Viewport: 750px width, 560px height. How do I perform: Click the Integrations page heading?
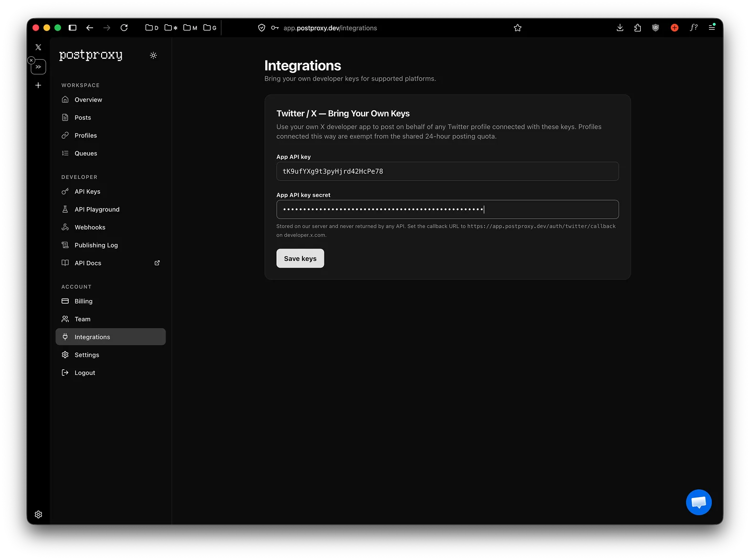[x=303, y=65]
